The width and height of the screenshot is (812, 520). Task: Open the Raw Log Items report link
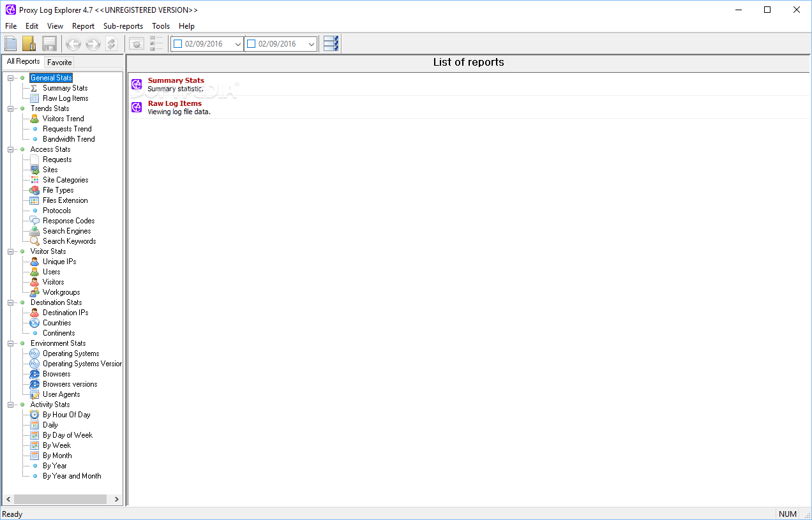[x=175, y=103]
